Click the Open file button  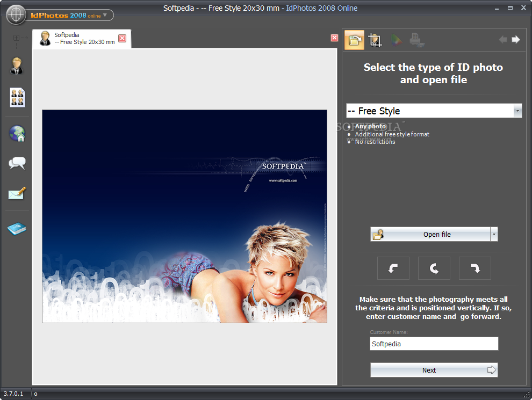pyautogui.click(x=430, y=234)
